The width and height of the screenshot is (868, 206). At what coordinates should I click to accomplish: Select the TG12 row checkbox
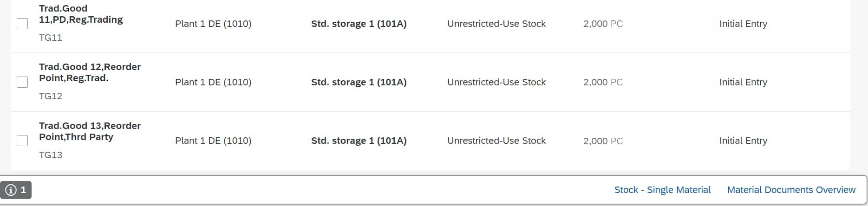tap(22, 82)
